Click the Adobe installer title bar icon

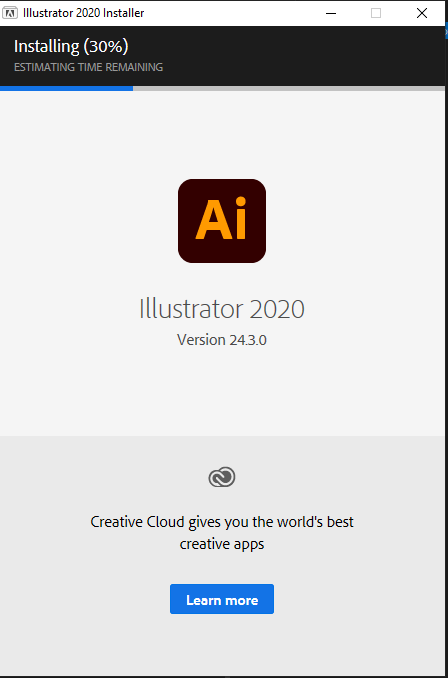tap(10, 13)
